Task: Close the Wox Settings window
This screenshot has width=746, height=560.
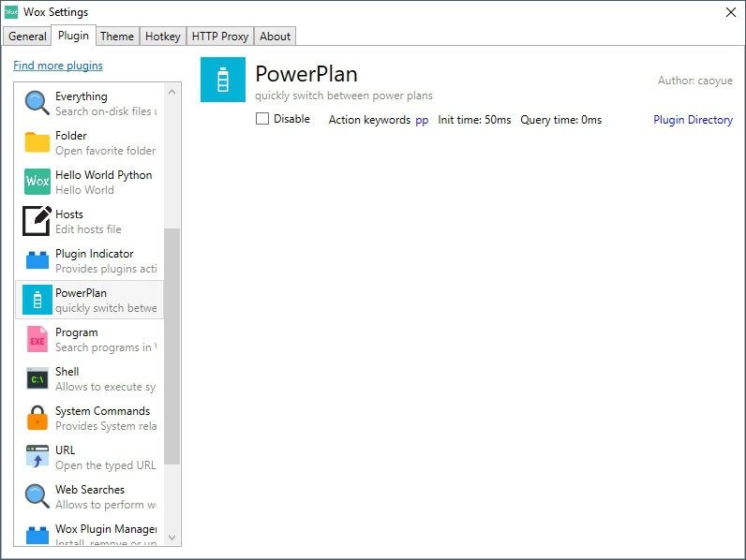Action: tap(731, 12)
